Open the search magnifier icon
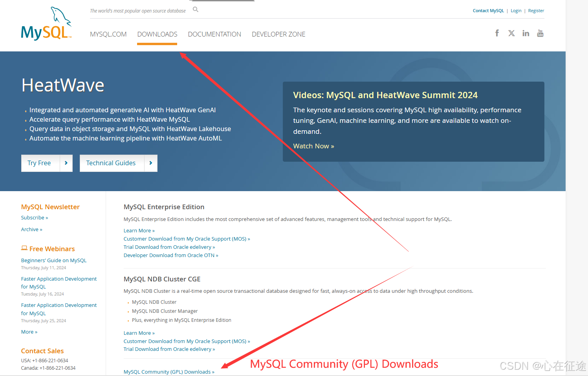The height and width of the screenshot is (376, 588). (196, 9)
